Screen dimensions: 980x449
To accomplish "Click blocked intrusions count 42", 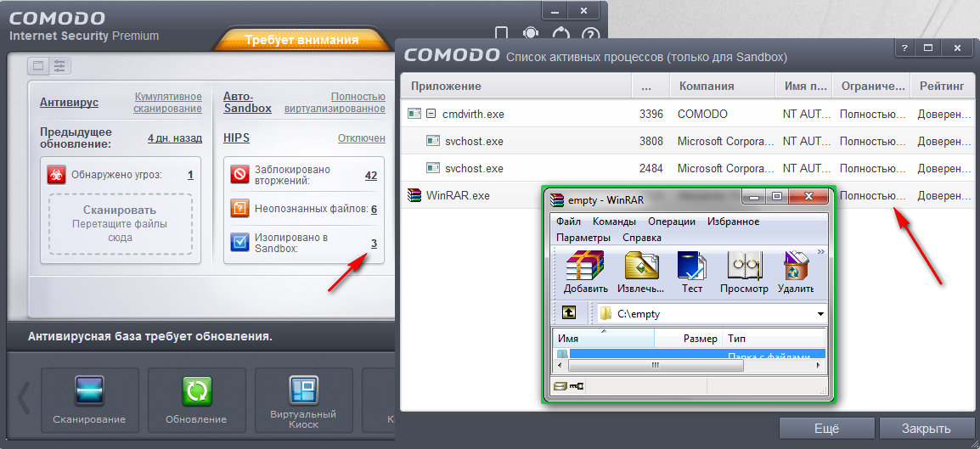I will tap(370, 176).
